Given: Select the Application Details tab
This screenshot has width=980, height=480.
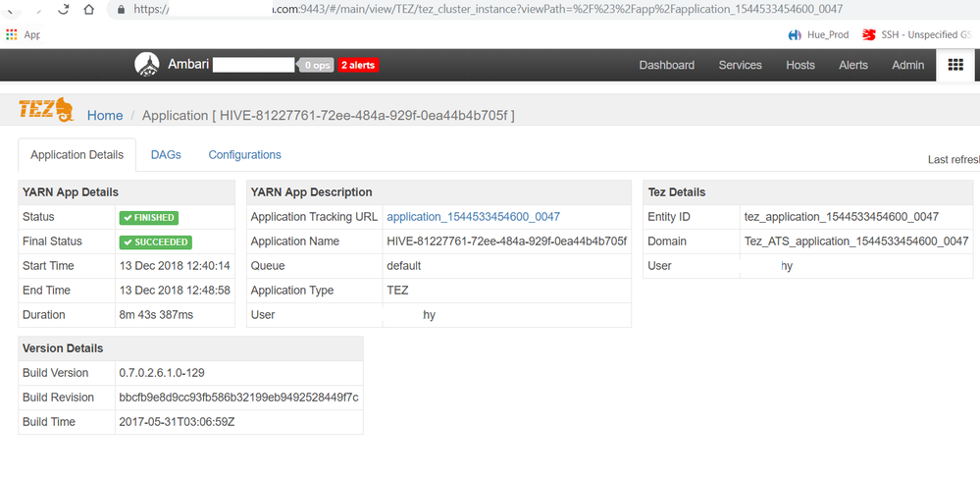Looking at the screenshot, I should pyautogui.click(x=77, y=155).
